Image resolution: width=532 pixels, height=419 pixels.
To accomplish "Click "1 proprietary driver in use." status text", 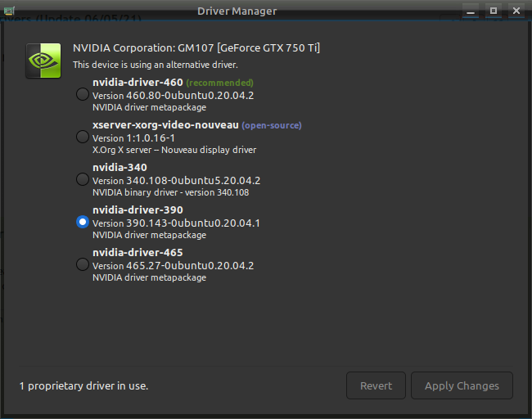I will 83,386.
